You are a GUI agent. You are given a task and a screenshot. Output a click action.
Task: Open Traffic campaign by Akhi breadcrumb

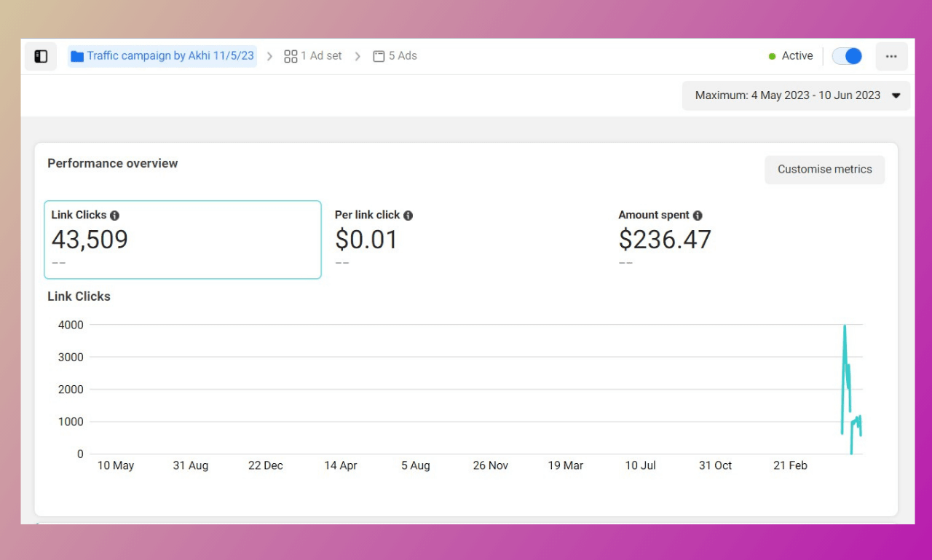(162, 56)
